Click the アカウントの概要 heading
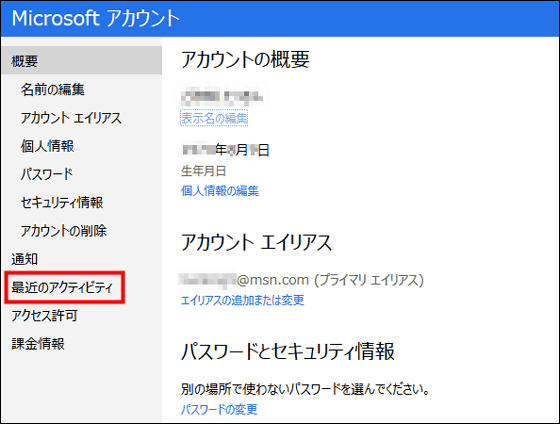The height and width of the screenshot is (424, 560). (245, 59)
